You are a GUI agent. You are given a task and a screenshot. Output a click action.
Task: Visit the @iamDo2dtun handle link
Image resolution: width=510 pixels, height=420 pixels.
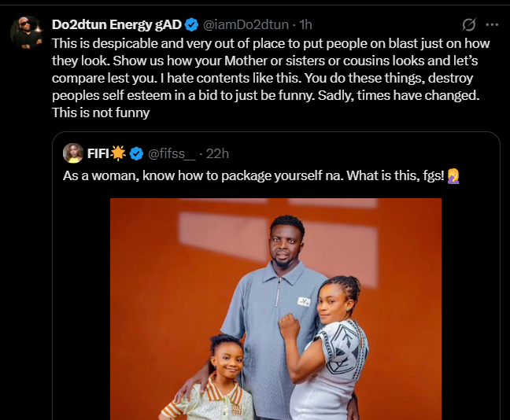point(247,24)
